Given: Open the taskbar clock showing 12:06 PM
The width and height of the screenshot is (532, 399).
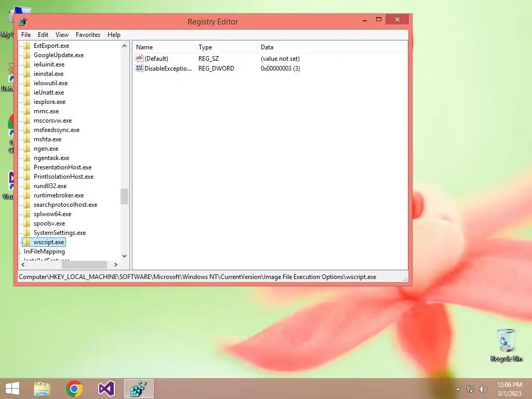Looking at the screenshot, I should (x=509, y=389).
